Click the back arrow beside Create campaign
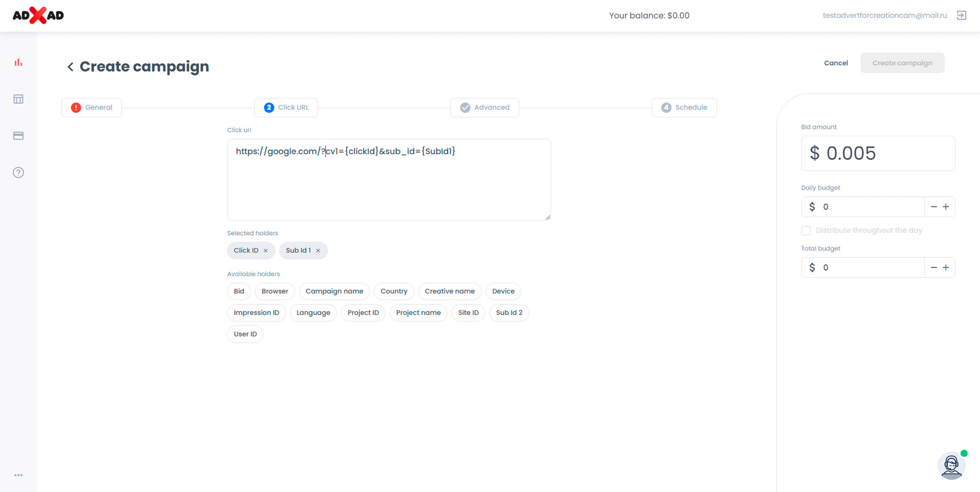The height and width of the screenshot is (492, 980). coord(70,67)
